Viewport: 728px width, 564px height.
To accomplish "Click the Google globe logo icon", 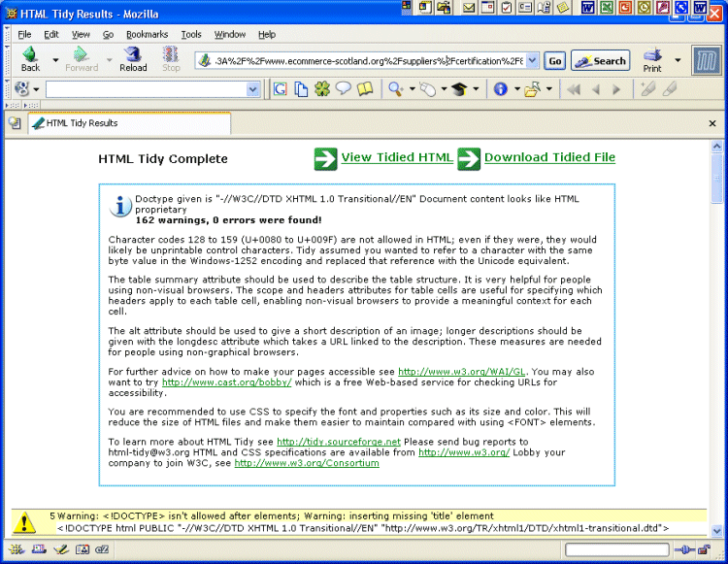I will coord(21,88).
